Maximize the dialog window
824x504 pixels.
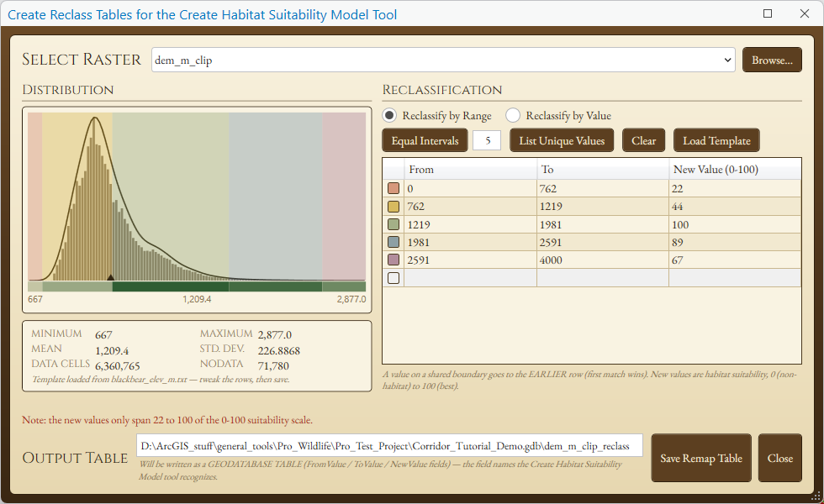(768, 13)
